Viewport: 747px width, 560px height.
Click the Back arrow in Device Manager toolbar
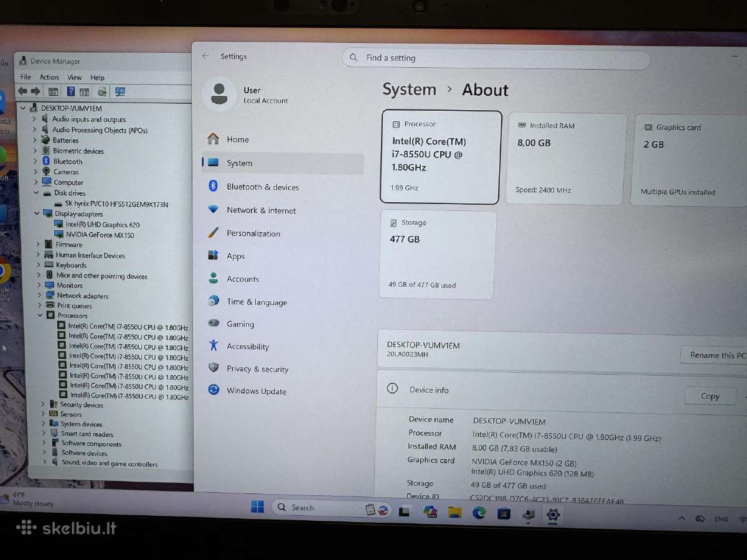pyautogui.click(x=22, y=91)
